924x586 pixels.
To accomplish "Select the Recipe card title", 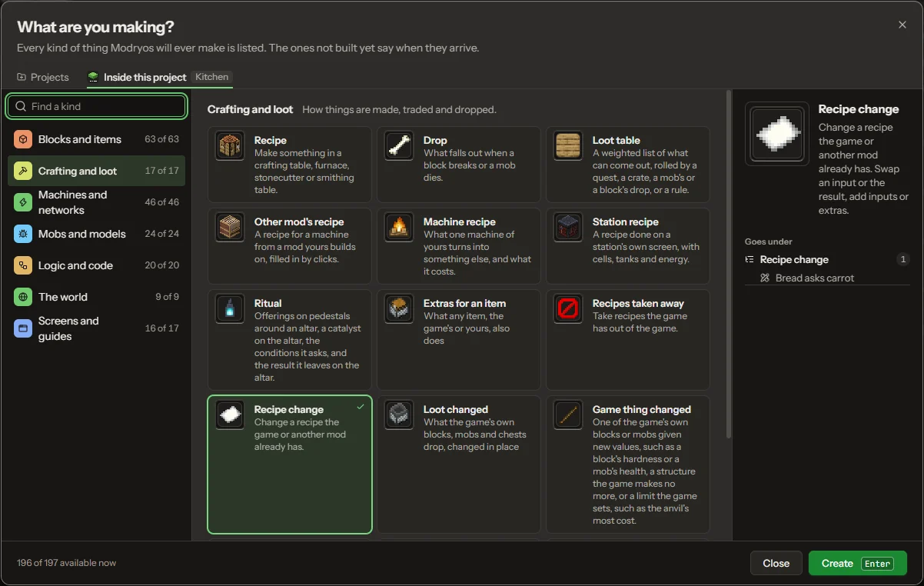I will coord(271,141).
